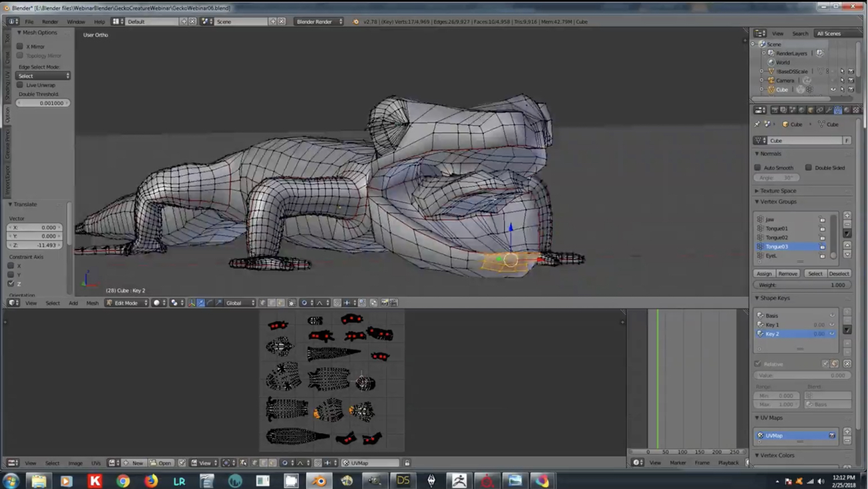Click the Windows Start button

(x=11, y=480)
